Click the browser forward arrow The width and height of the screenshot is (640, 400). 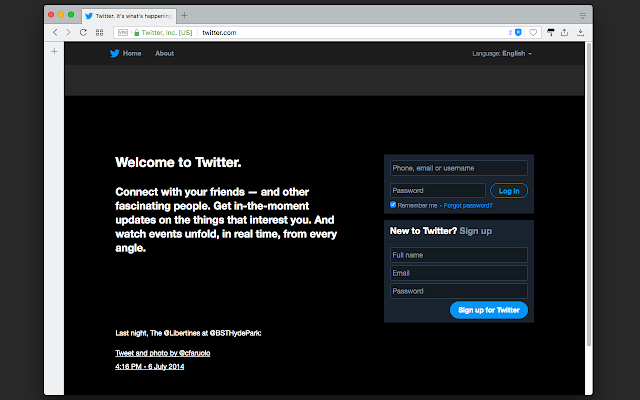(x=68, y=32)
